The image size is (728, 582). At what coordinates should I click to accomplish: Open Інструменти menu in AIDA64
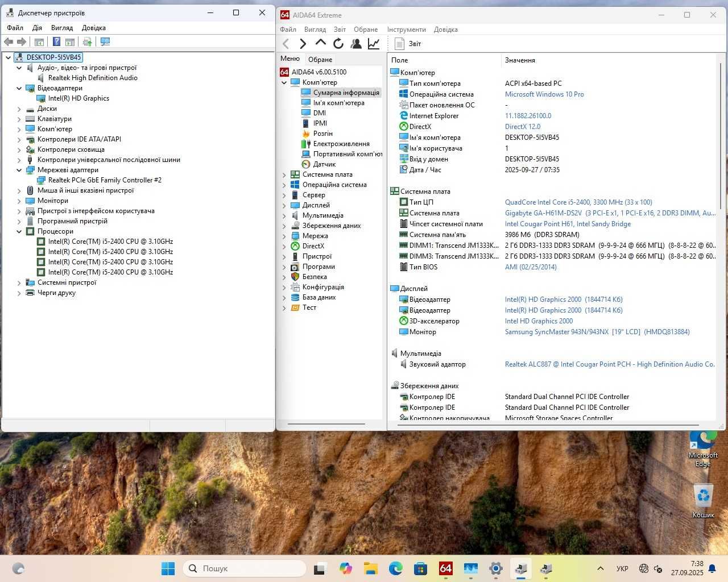tap(407, 30)
